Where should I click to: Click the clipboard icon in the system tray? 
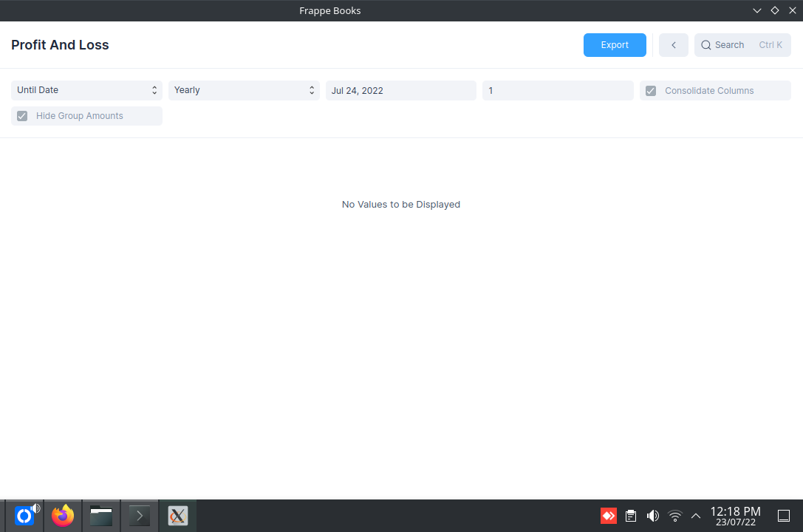[630, 515]
